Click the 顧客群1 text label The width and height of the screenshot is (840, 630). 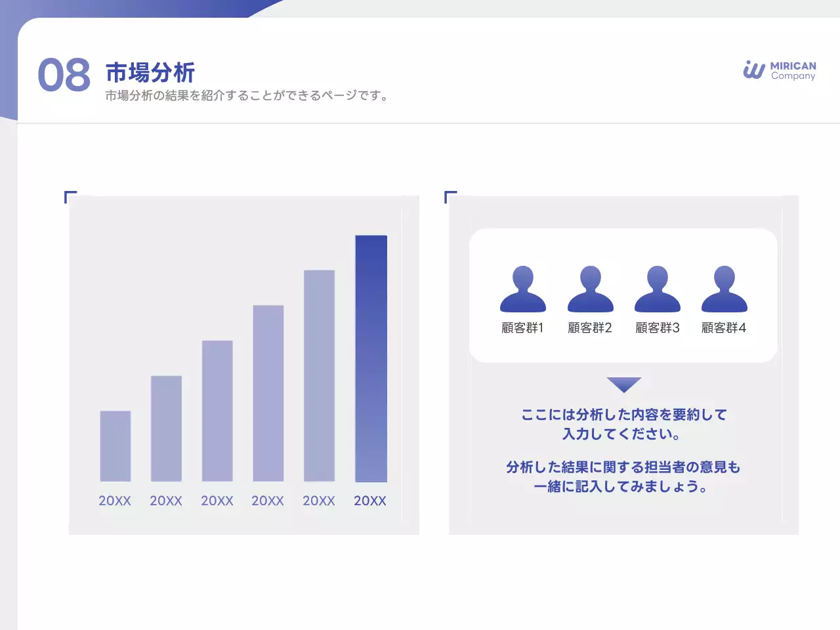click(522, 327)
